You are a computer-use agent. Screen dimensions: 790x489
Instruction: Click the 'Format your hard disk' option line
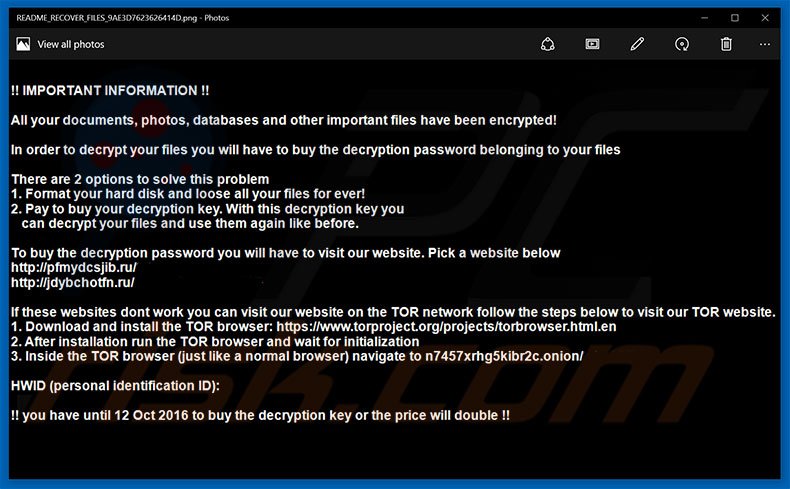click(x=187, y=193)
